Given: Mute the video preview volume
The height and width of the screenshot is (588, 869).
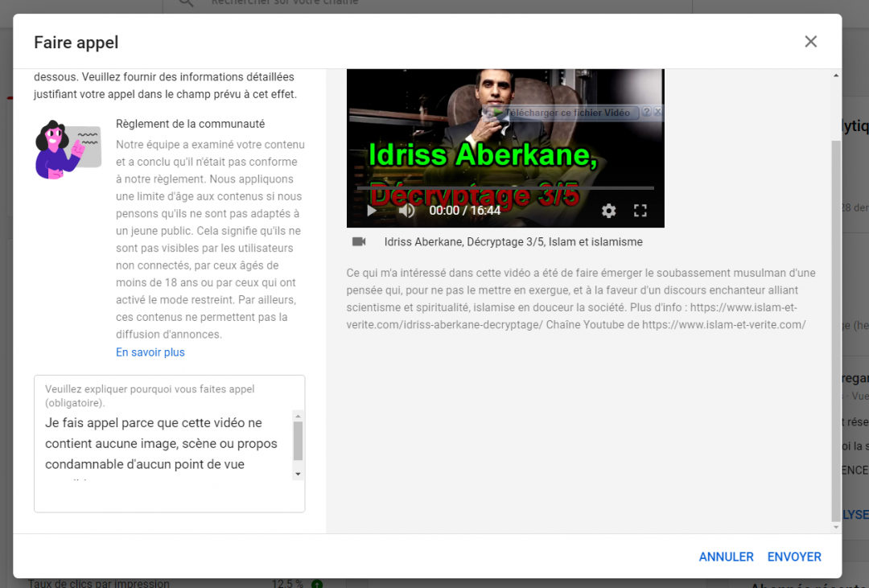Looking at the screenshot, I should coord(406,211).
